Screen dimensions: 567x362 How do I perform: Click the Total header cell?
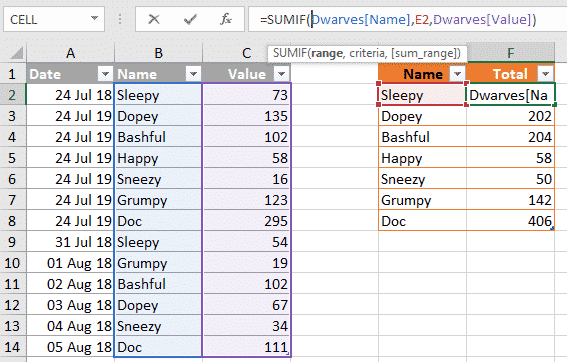click(511, 74)
